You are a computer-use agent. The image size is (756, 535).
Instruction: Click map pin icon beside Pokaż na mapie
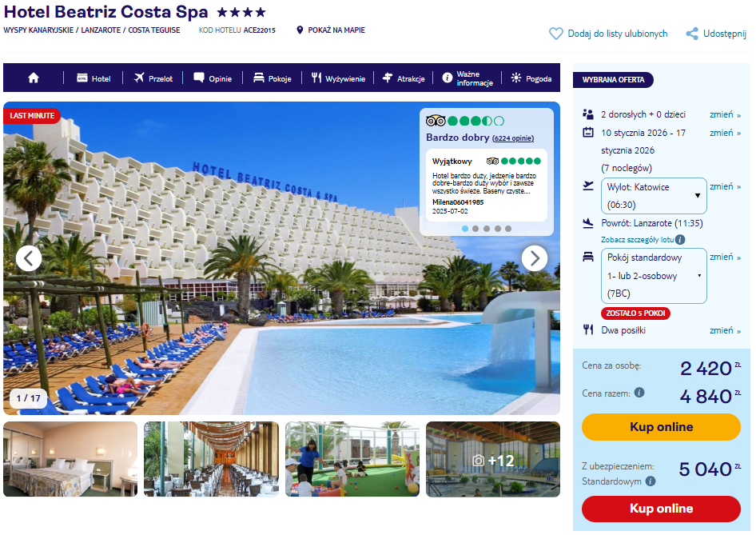coord(300,30)
